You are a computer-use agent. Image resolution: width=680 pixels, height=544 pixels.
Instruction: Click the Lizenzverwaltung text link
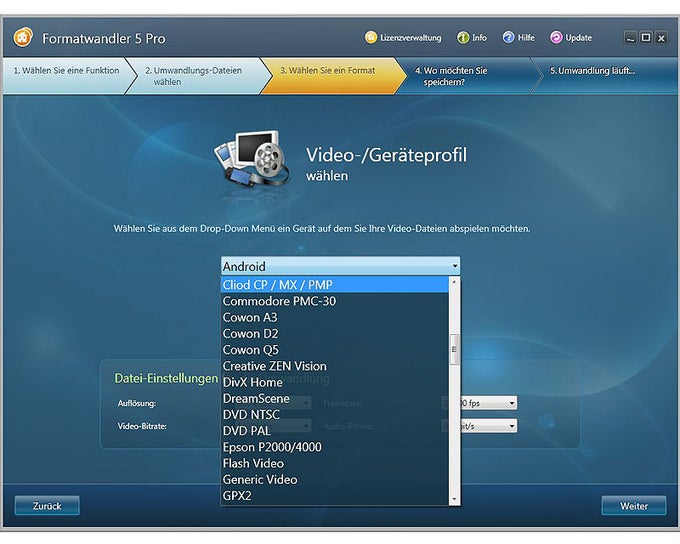[x=411, y=38]
